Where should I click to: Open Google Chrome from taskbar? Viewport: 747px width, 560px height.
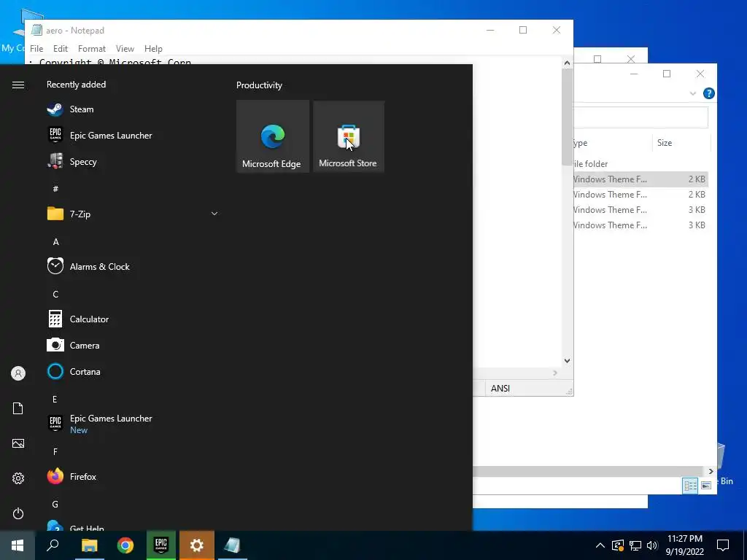125,545
